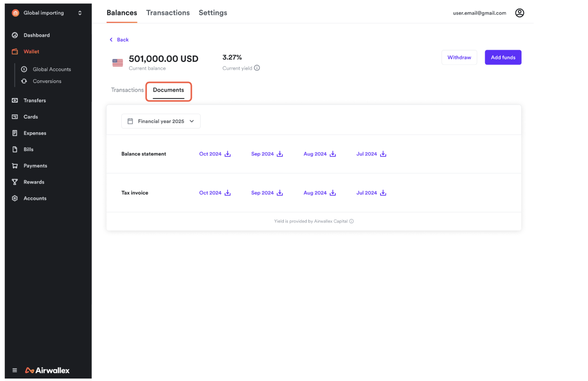Switch to the Transactions sub-tab

point(127,90)
